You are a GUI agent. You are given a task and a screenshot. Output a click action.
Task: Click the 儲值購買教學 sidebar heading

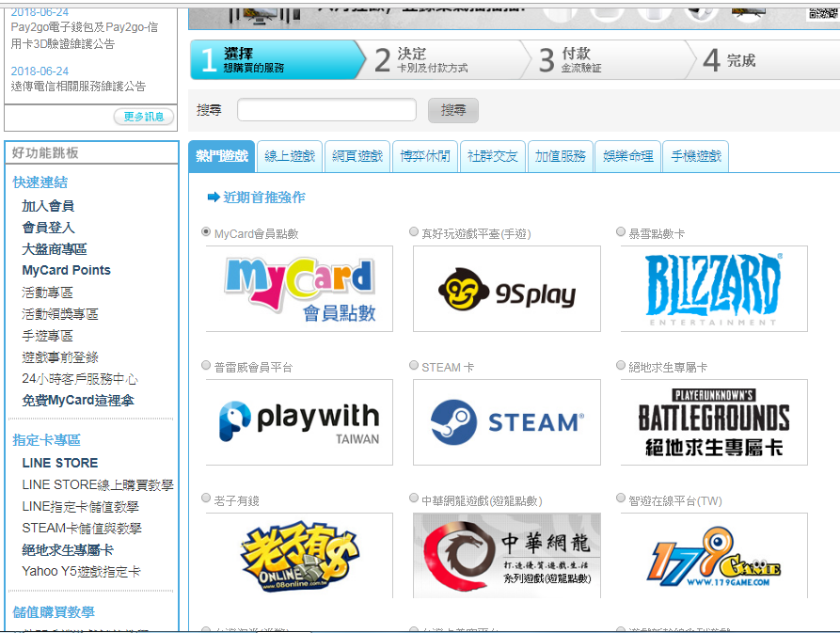point(54,612)
